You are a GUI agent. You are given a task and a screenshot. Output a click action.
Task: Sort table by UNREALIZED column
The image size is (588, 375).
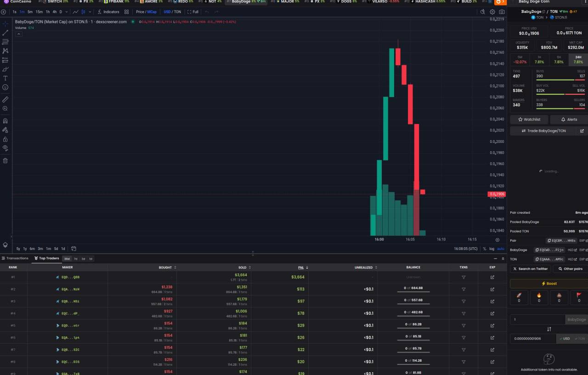[366, 267]
